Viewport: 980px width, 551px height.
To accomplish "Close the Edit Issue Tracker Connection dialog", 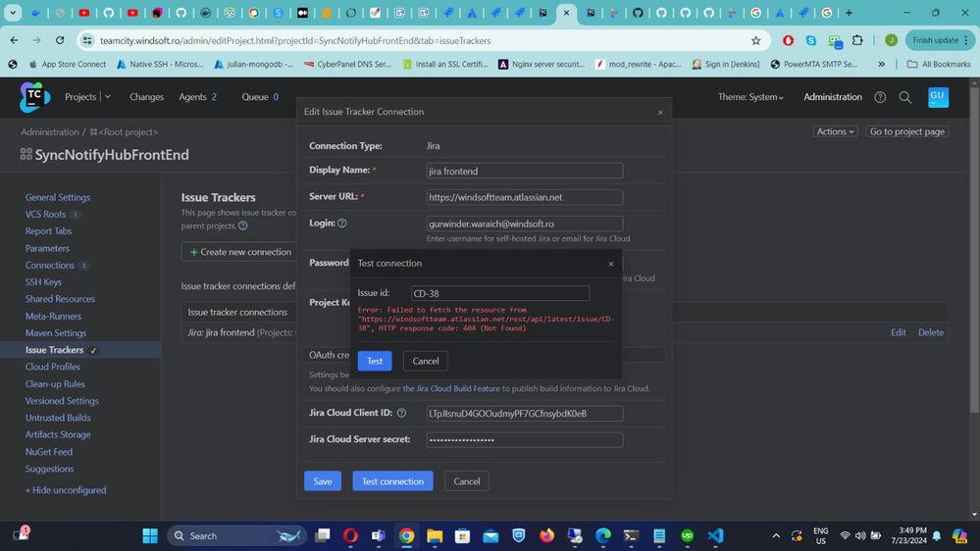I will pyautogui.click(x=660, y=113).
